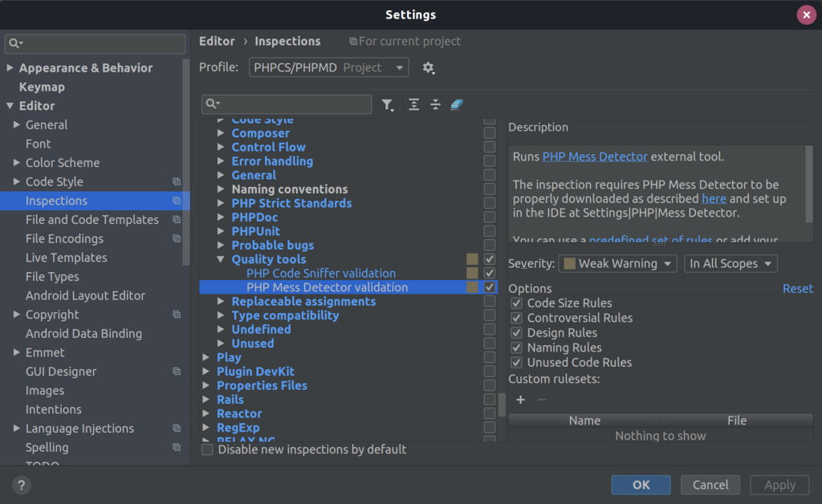The height and width of the screenshot is (504, 822).
Task: Click the Editor breadcrumb
Action: pos(217,42)
